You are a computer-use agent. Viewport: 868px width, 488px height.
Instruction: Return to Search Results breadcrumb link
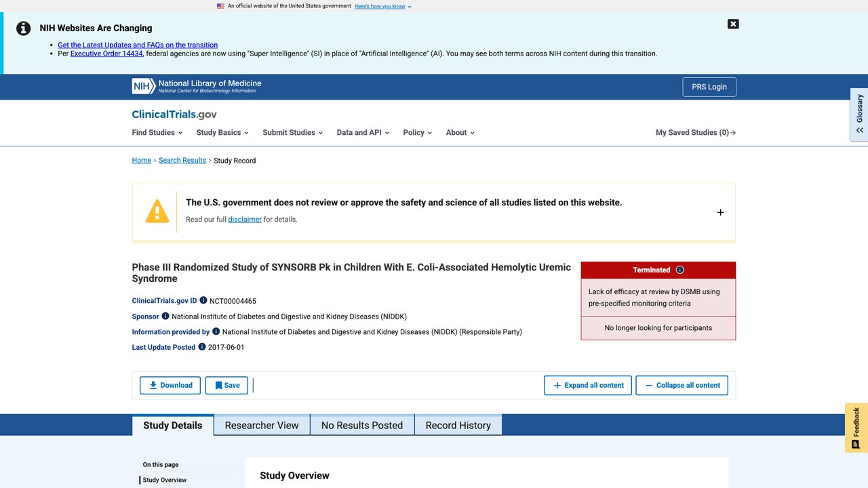182,161
